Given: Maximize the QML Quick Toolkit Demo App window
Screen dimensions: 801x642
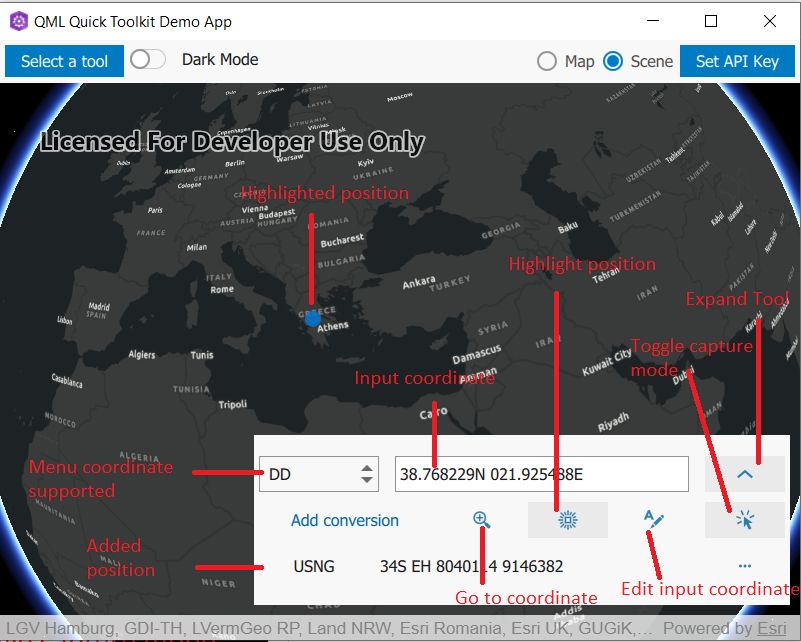Looking at the screenshot, I should (711, 21).
